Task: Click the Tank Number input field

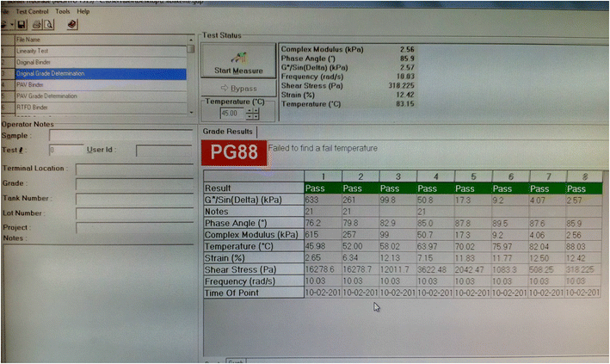Action: click(x=134, y=199)
